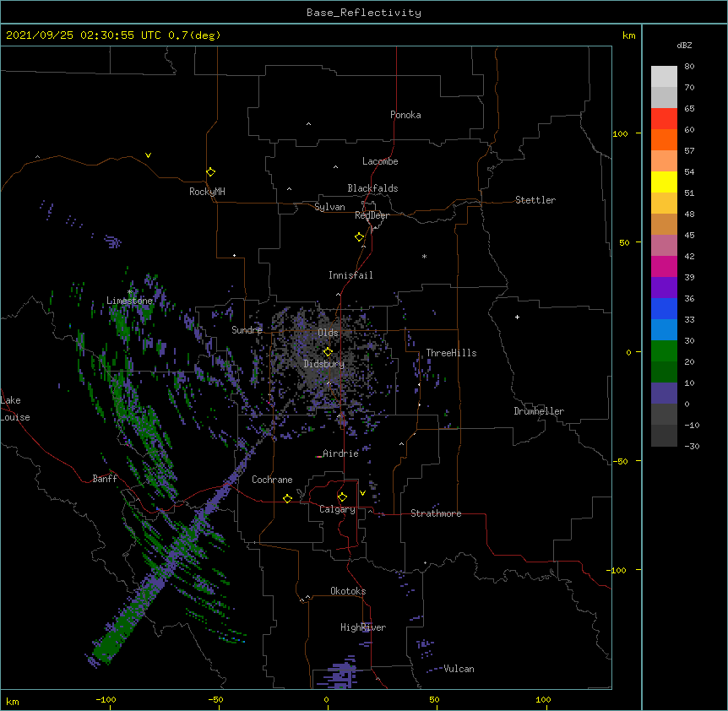Select the 54 dBZ yellow color swatch

(x=664, y=182)
